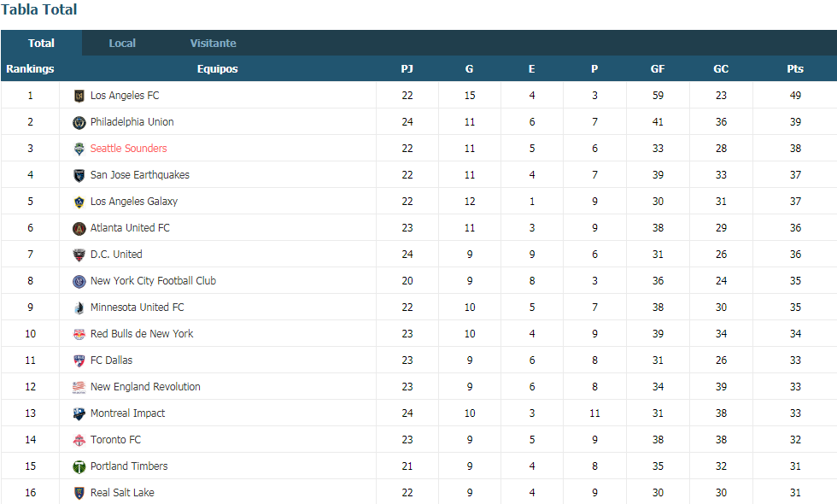Open the Seattle Sounders team link

129,149
